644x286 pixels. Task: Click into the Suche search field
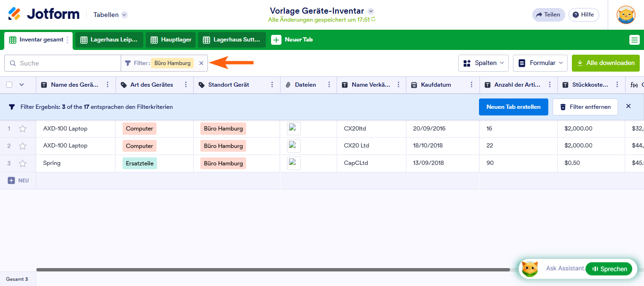(x=63, y=63)
